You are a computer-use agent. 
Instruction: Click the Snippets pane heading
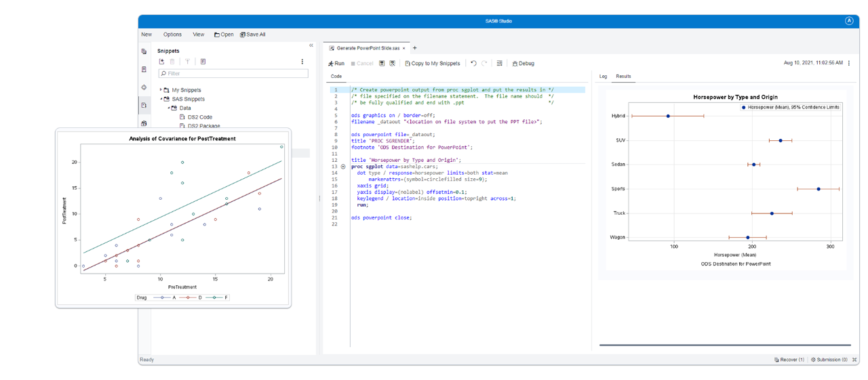coord(168,51)
